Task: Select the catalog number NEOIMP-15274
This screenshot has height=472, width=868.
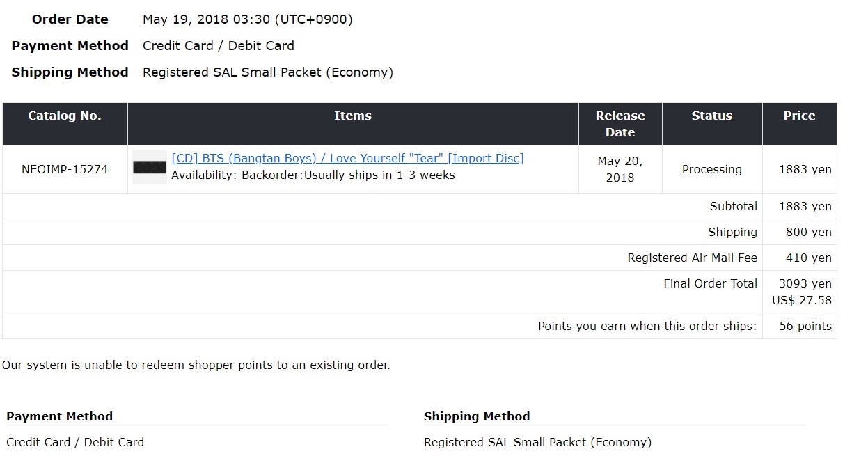Action: [x=65, y=169]
